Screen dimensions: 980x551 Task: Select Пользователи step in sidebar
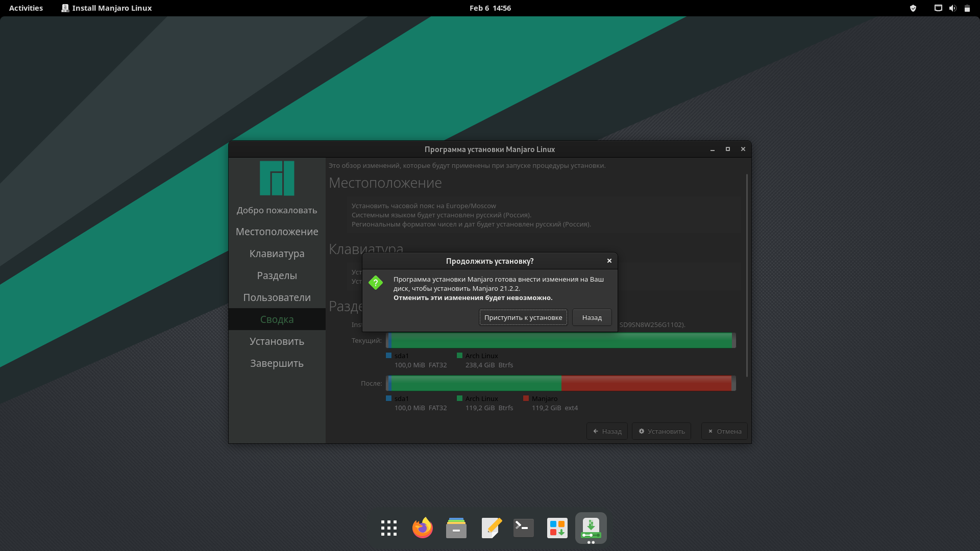(x=277, y=297)
